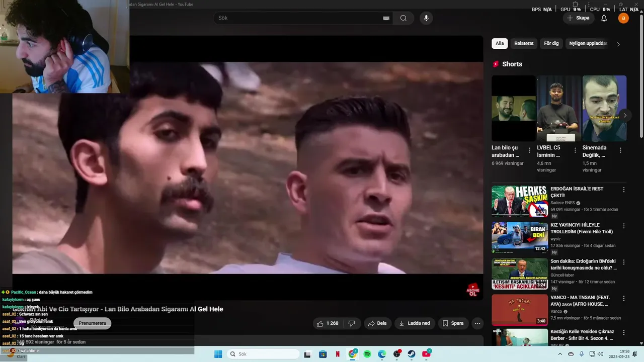This screenshot has width=644, height=362.
Task: Open 'KIZ YAYINCIYI HİLEYLE TROLLEDİM' thumbnail
Action: pos(520,237)
